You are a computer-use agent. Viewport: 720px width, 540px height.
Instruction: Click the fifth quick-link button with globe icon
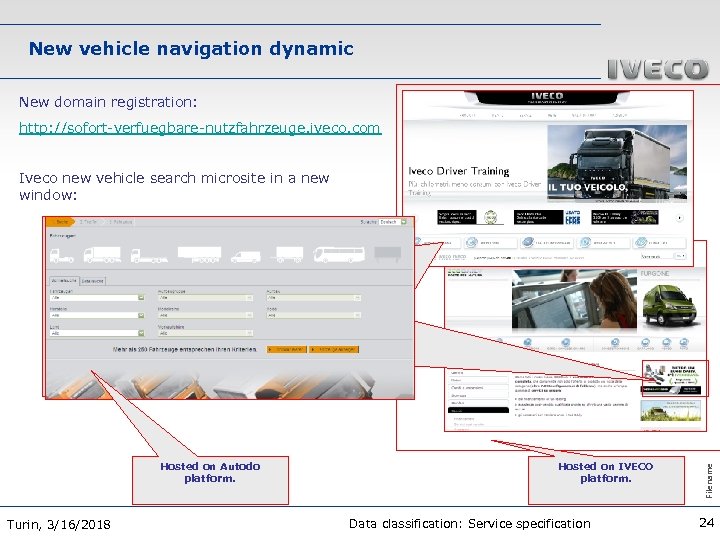[659, 242]
